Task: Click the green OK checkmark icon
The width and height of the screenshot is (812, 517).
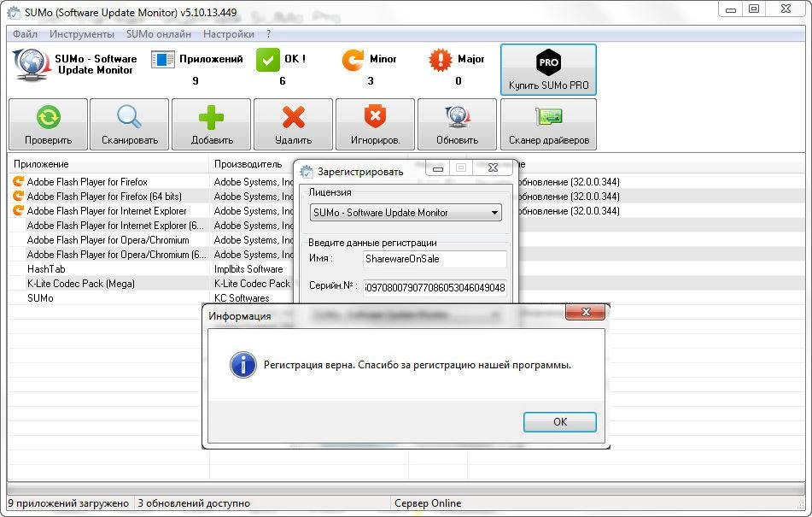Action: pos(268,60)
